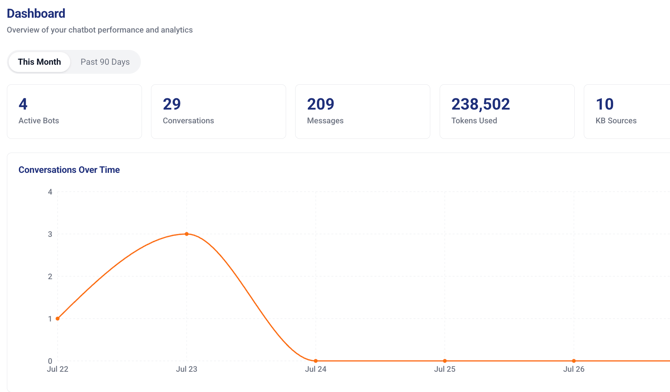Click the Jul 25 axis label

coord(445,369)
